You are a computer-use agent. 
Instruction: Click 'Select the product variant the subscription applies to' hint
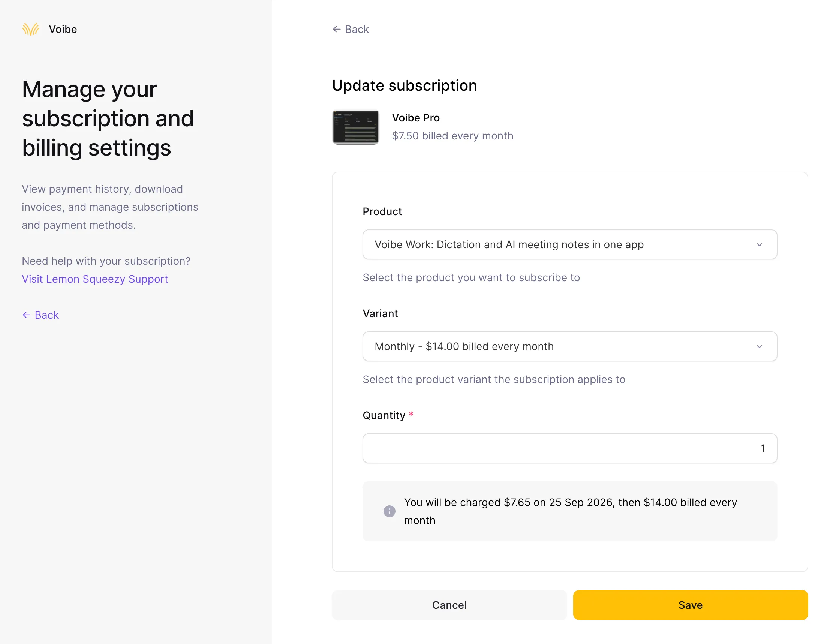click(x=494, y=380)
